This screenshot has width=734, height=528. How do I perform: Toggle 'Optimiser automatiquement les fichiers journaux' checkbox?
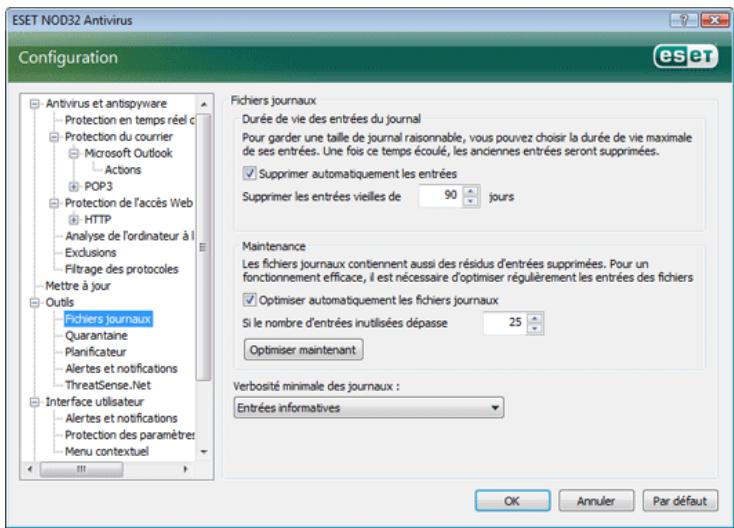[250, 300]
